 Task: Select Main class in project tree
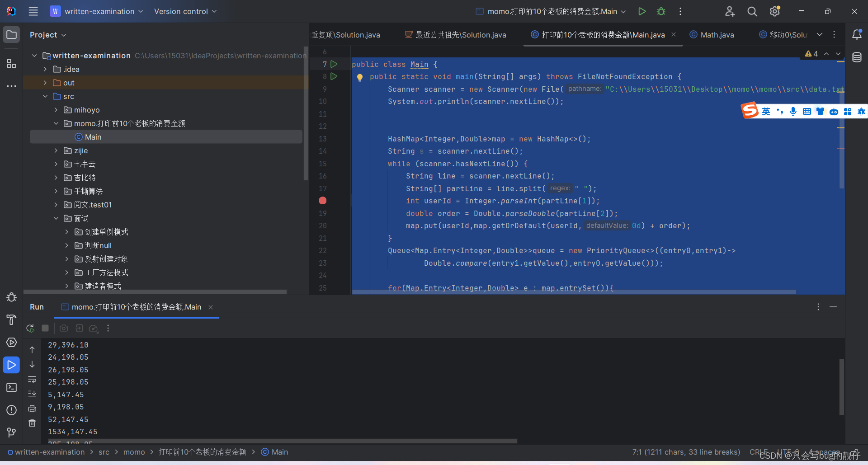pos(166,137)
